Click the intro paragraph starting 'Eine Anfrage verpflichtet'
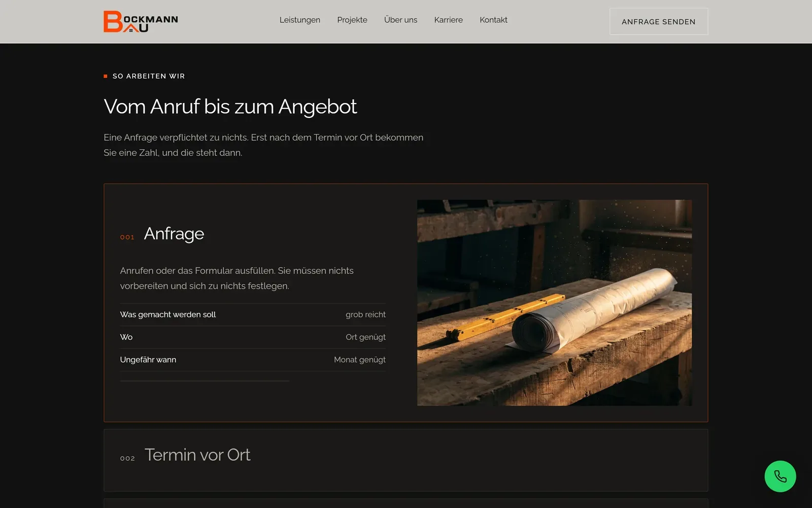The image size is (812, 508). [263, 145]
